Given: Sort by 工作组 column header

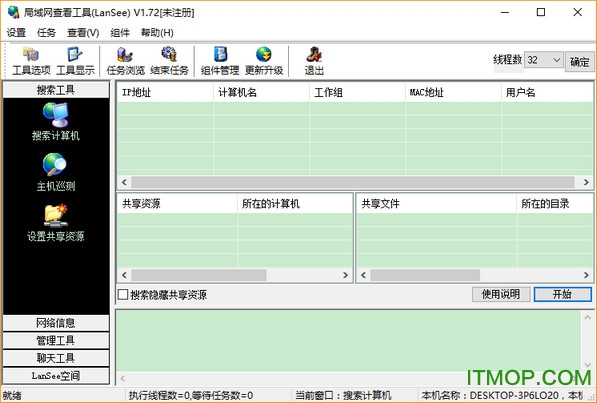Looking at the screenshot, I should click(x=357, y=93).
